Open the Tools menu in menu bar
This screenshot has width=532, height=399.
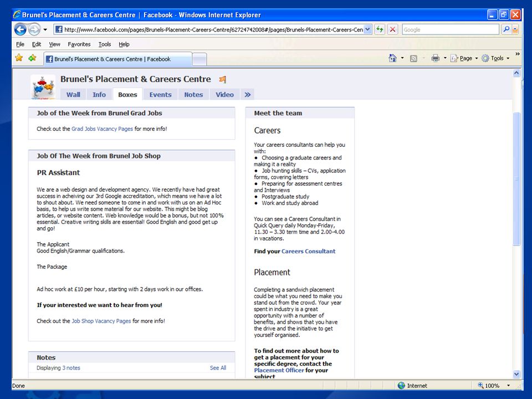point(105,44)
